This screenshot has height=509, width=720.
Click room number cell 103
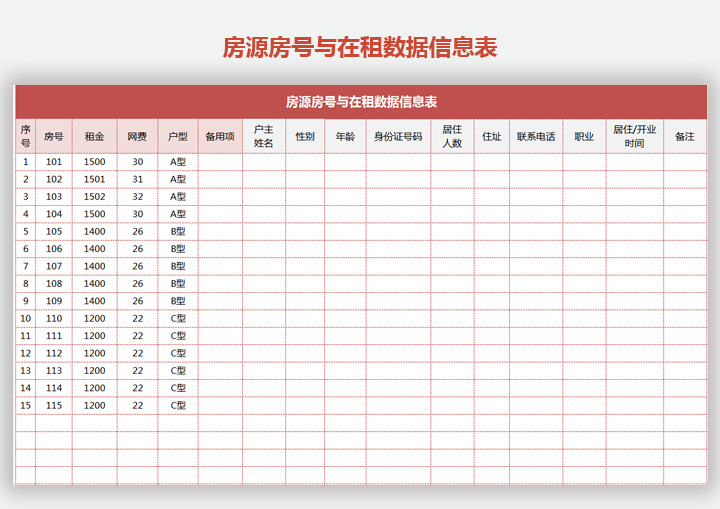click(x=54, y=197)
